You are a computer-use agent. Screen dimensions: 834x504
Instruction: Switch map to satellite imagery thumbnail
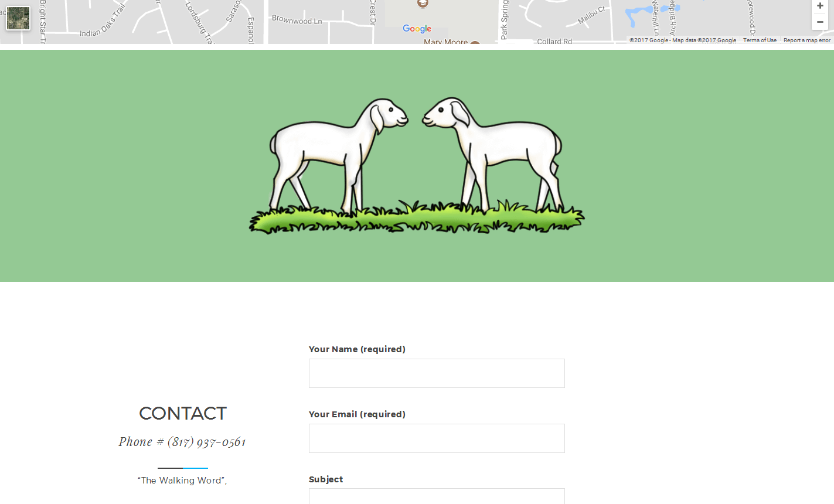18,18
